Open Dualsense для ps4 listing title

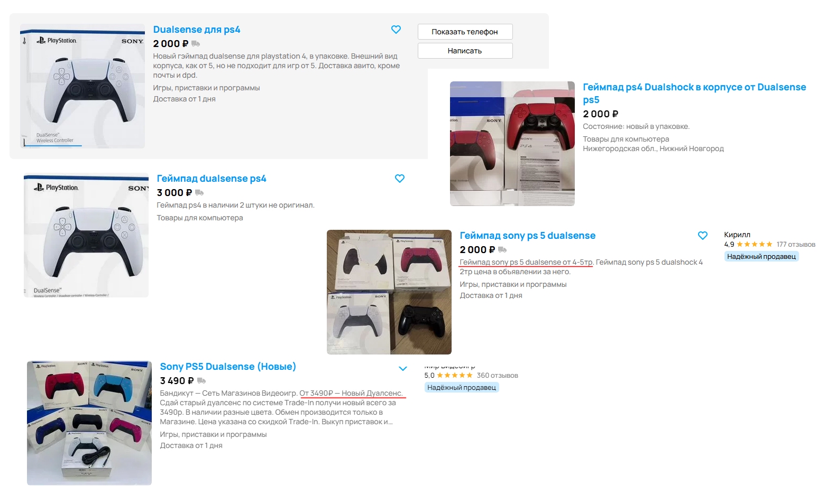197,30
